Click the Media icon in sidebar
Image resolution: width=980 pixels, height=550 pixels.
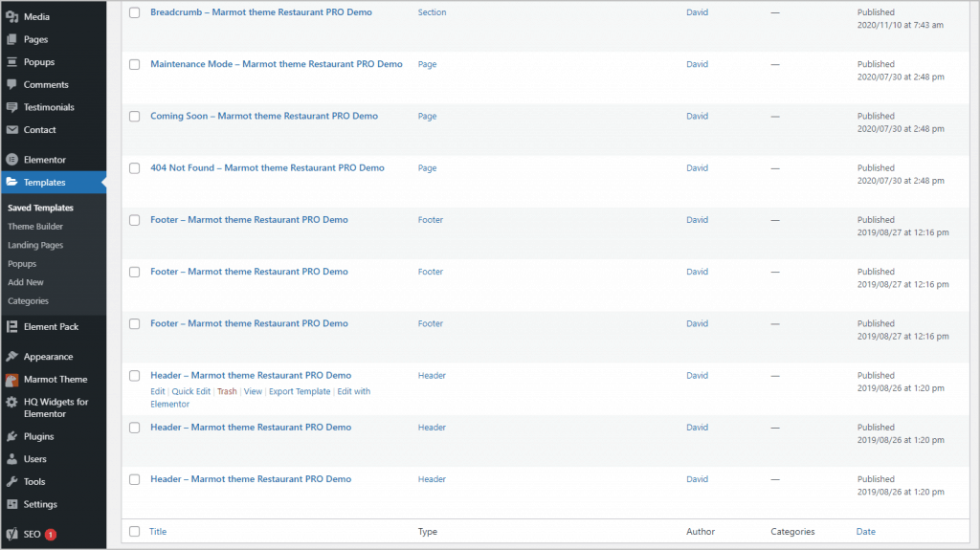[x=11, y=17]
